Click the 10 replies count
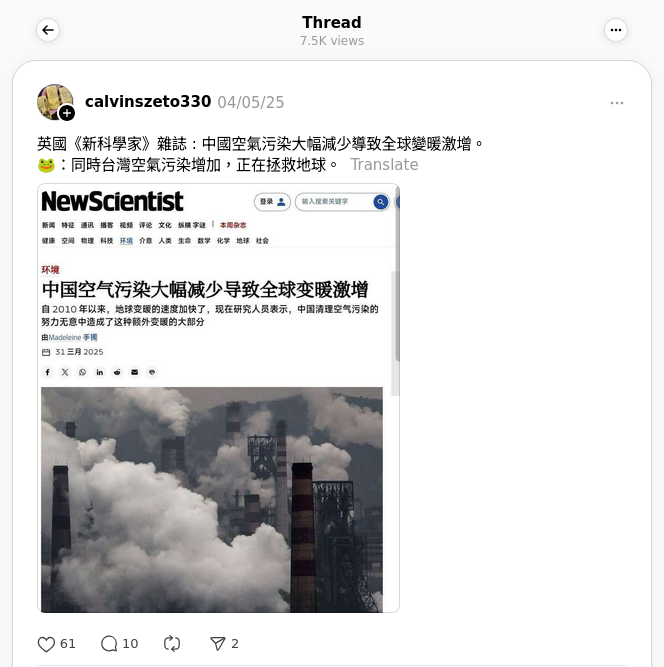 pos(130,644)
